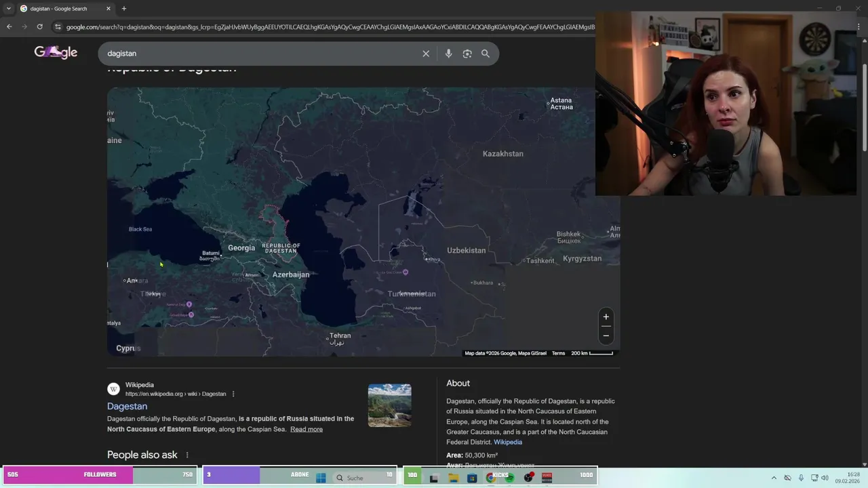Open OBS icon in taskbar

[528, 478]
